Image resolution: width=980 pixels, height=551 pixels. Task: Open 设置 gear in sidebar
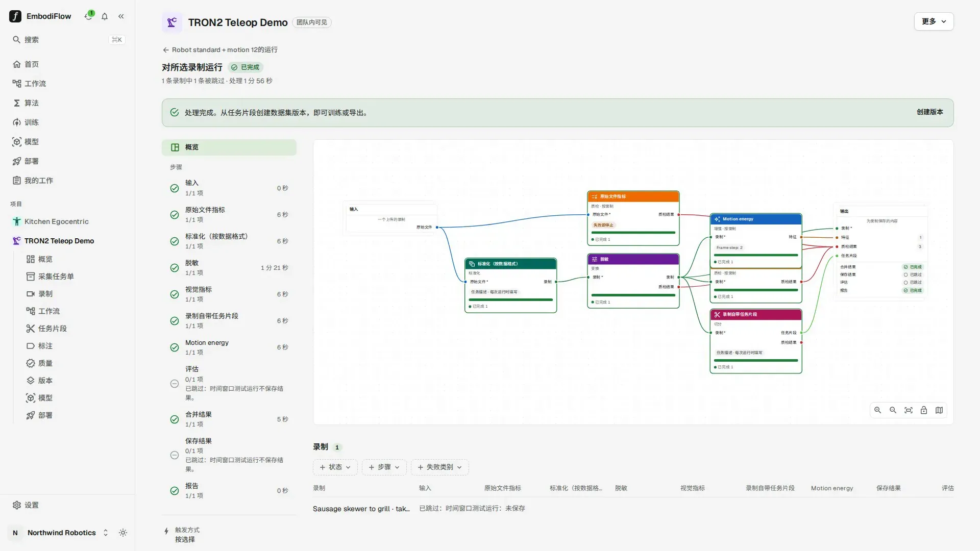pos(26,505)
